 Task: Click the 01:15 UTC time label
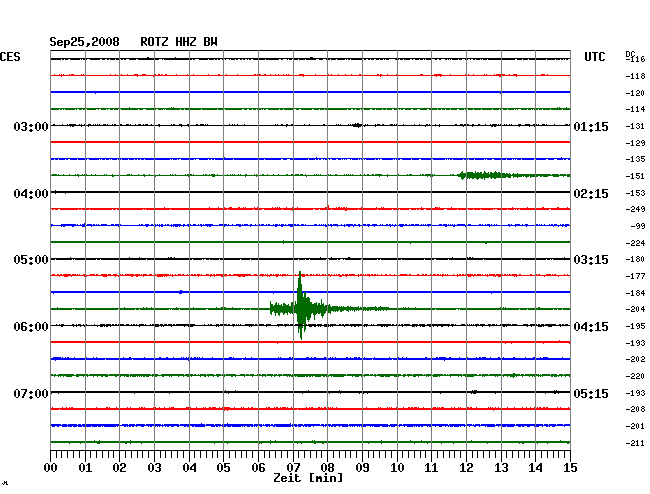[591, 126]
